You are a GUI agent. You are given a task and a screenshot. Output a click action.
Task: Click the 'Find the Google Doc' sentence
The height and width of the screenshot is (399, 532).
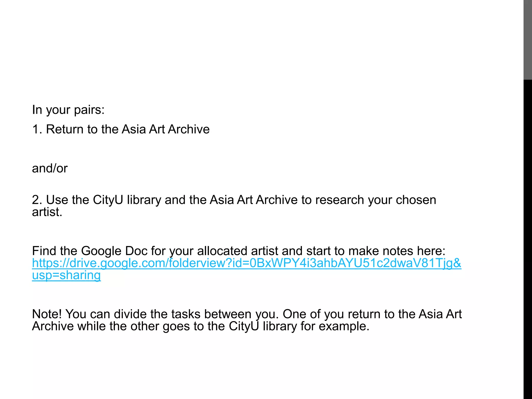(239, 251)
